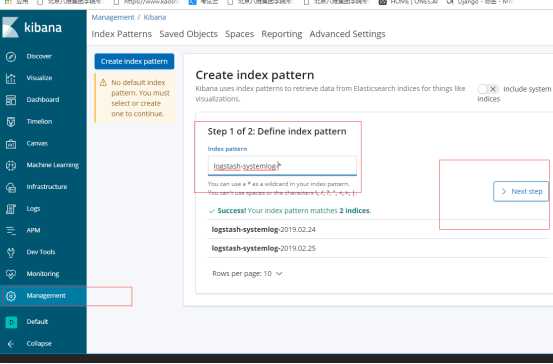
Task: Select the Machine Learning menu label
Action: point(53,165)
